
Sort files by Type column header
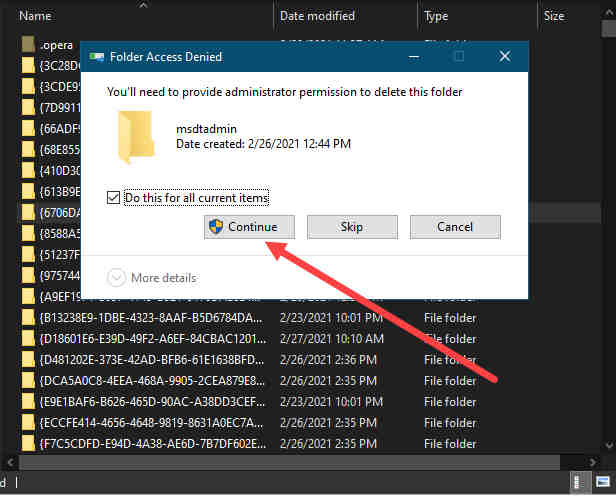pyautogui.click(x=436, y=16)
